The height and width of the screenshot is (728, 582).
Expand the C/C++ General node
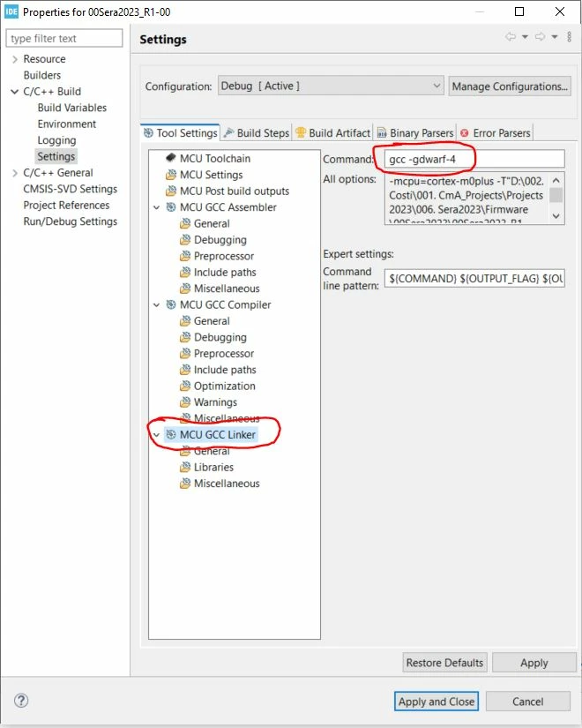point(15,173)
